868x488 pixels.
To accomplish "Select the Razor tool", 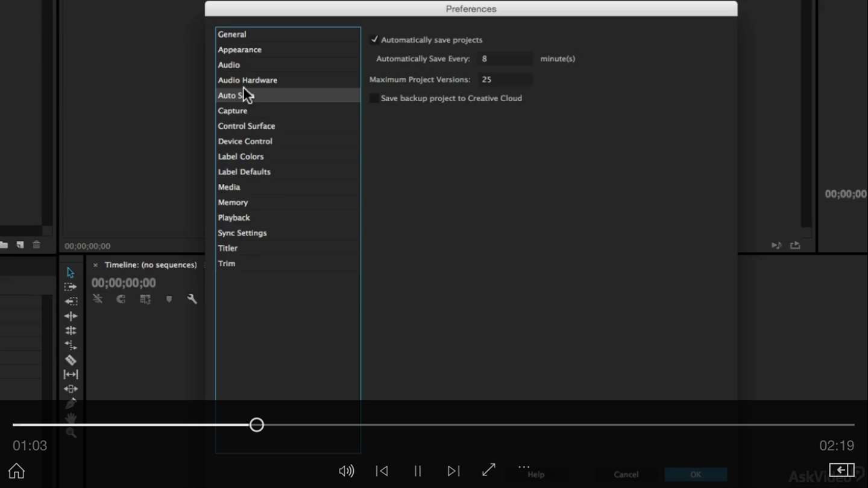I will click(x=71, y=360).
